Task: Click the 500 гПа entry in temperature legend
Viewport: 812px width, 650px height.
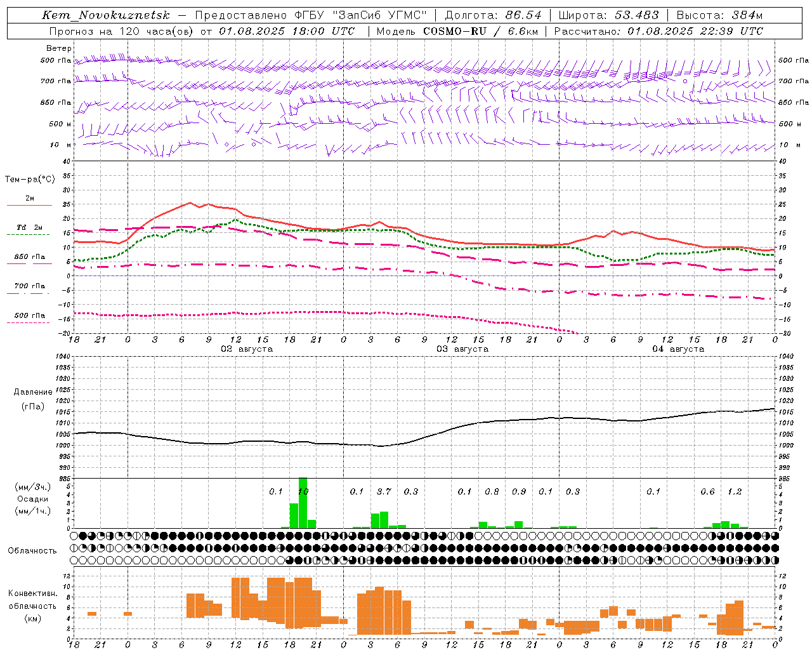Action: point(30,315)
